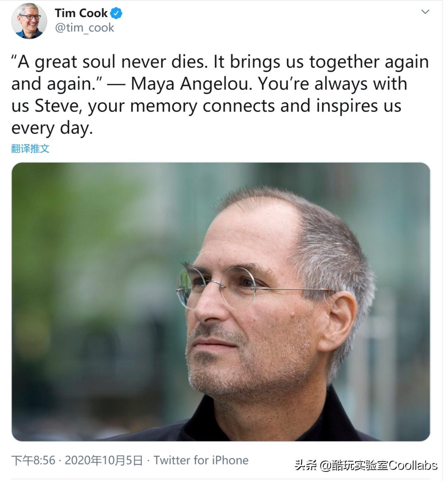Click the 头条 watermark logo
The image size is (448, 481).
point(306,465)
